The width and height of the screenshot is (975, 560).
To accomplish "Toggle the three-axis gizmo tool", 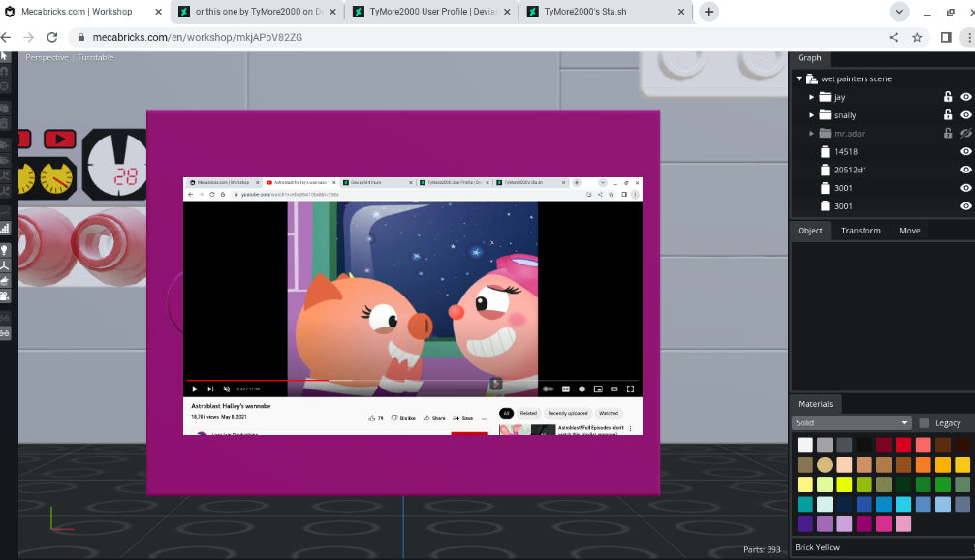I will point(4,265).
